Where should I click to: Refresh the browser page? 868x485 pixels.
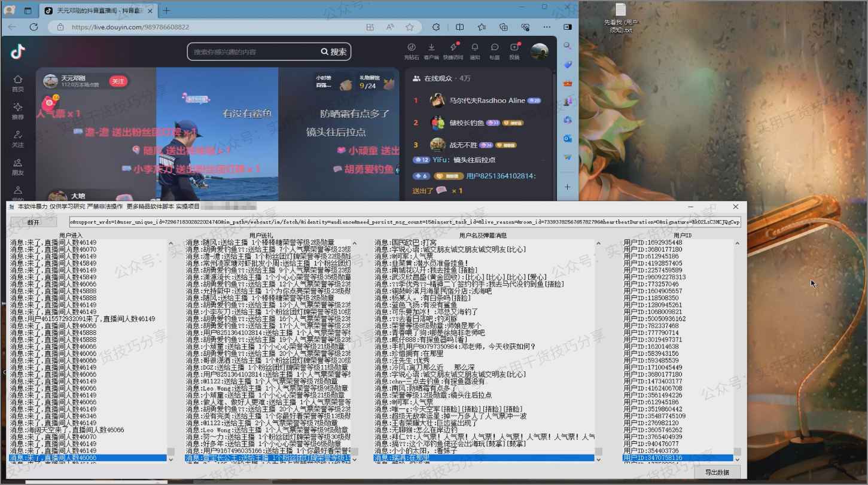click(x=33, y=27)
